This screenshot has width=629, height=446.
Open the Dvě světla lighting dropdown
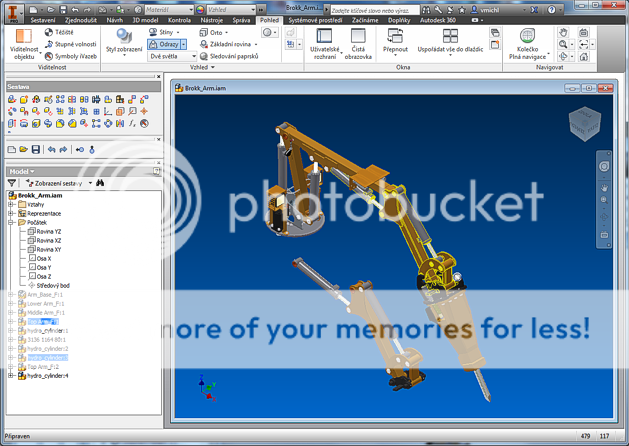172,56
